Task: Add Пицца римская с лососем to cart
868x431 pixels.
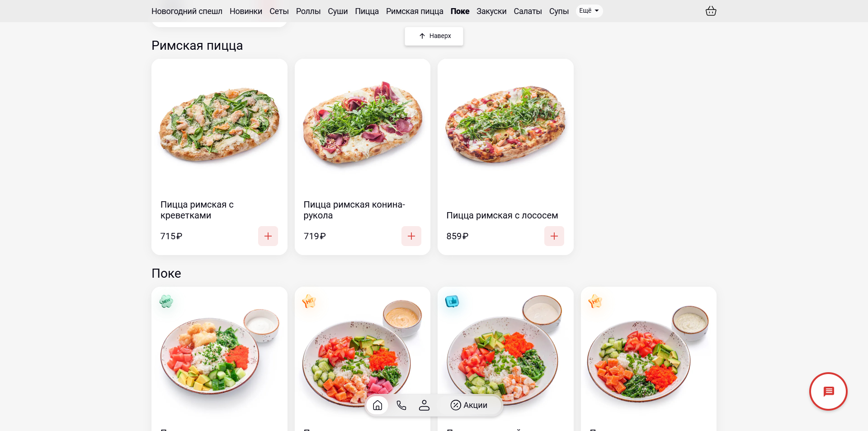Action: tap(554, 236)
